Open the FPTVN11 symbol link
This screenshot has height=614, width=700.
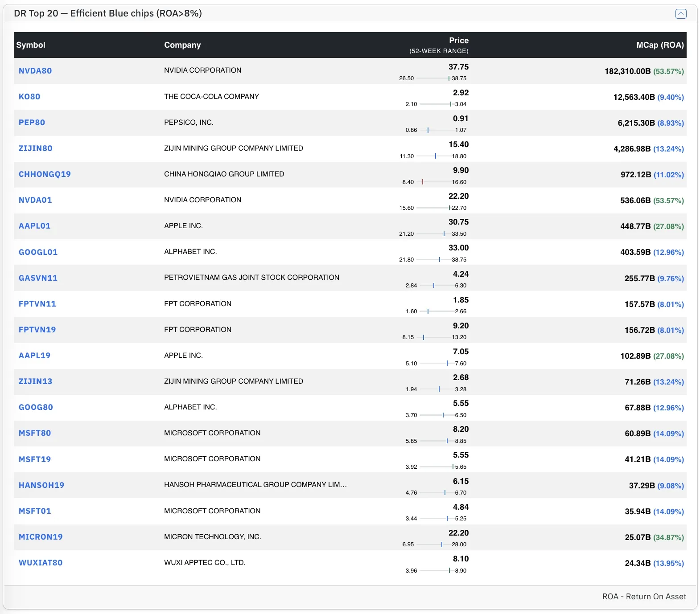click(37, 304)
